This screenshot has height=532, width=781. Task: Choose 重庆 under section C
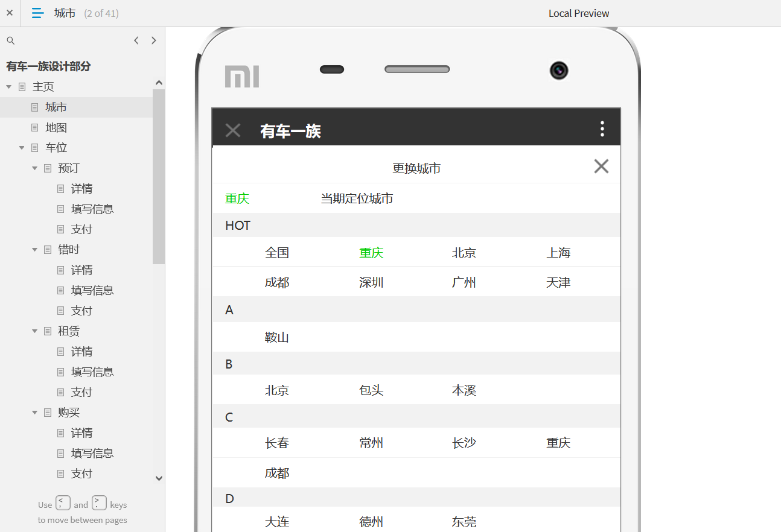(558, 443)
